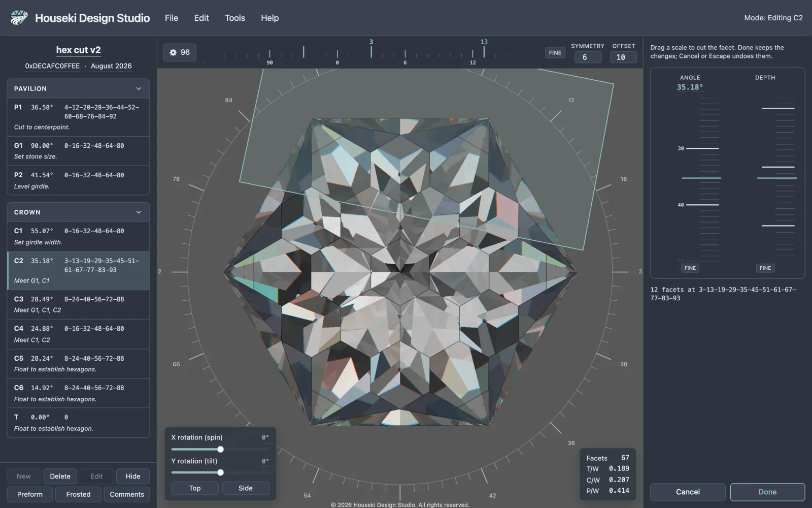Select the C6 crown tier row
This screenshot has width=812, height=508.
click(78, 393)
